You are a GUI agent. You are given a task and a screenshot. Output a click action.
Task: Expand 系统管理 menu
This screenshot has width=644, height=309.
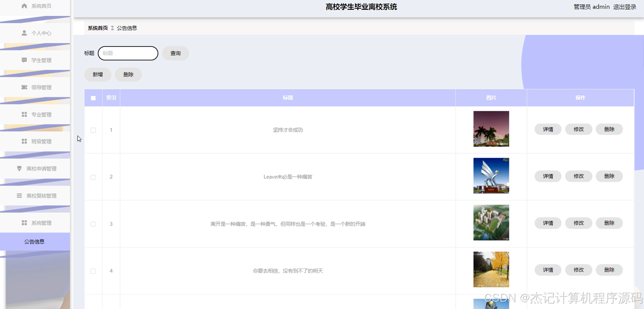coord(35,223)
